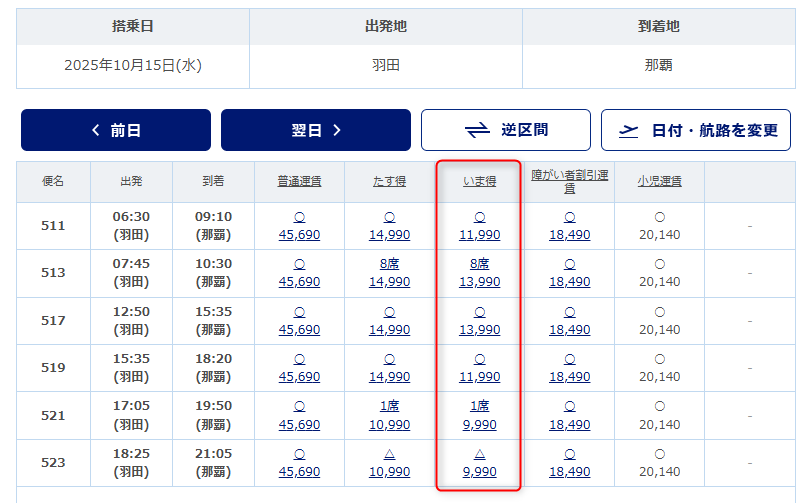Click departure time 18:25 (羽田)
The width and height of the screenshot is (807, 503).
tap(131, 463)
